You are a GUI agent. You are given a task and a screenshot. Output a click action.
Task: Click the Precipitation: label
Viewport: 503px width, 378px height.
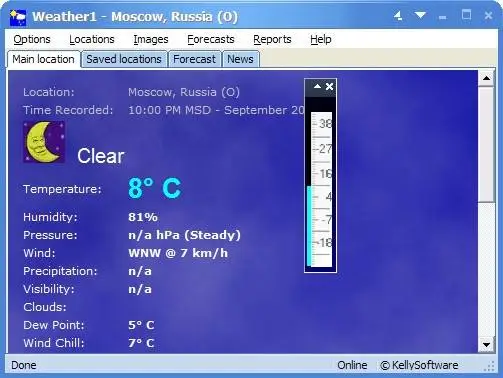[60, 271]
